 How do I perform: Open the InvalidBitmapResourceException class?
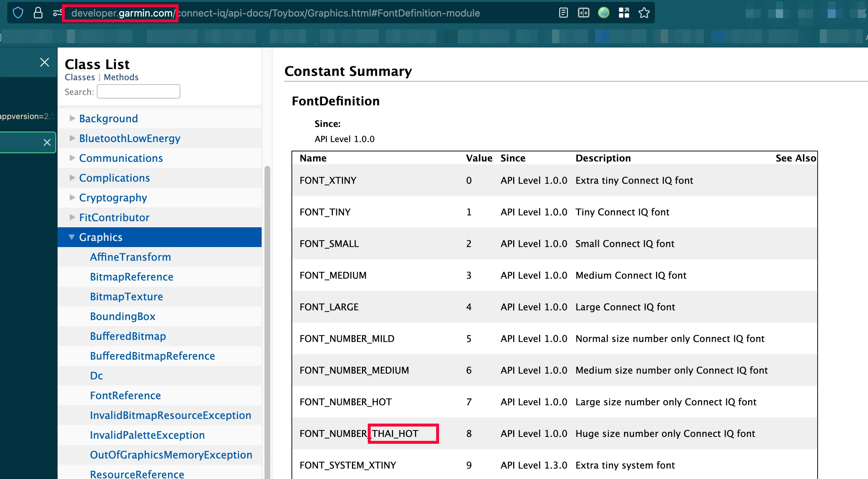coord(171,415)
